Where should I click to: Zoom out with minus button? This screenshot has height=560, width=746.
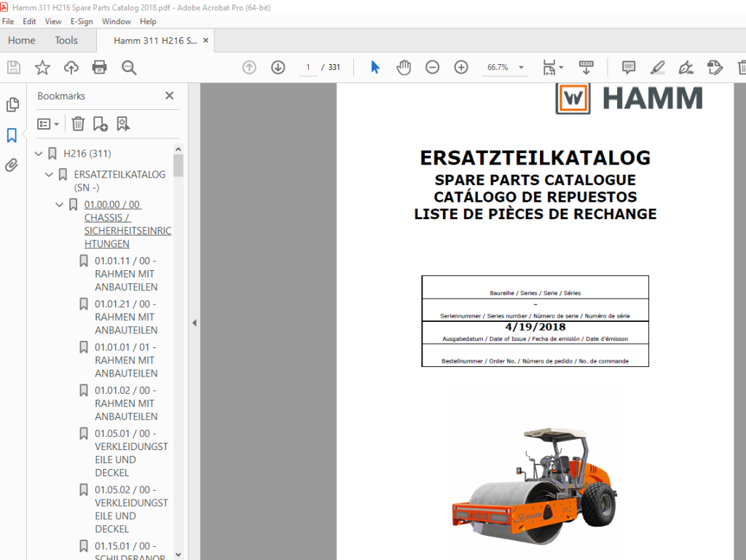pyautogui.click(x=432, y=68)
